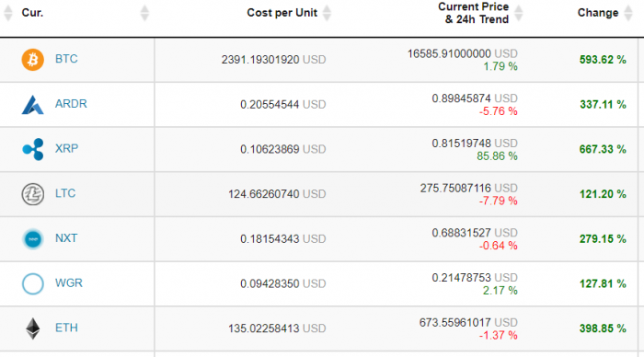Click the Ardor blue triangle logo
The height and width of the screenshot is (357, 644).
tap(32, 104)
